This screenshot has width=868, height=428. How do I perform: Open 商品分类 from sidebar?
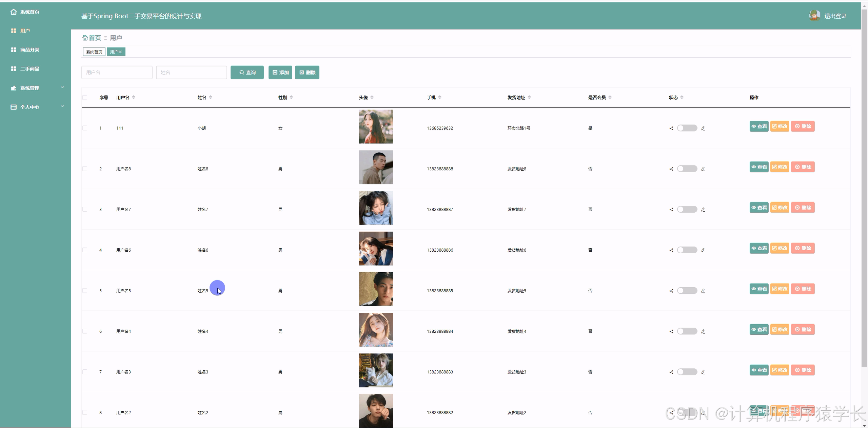pos(29,50)
